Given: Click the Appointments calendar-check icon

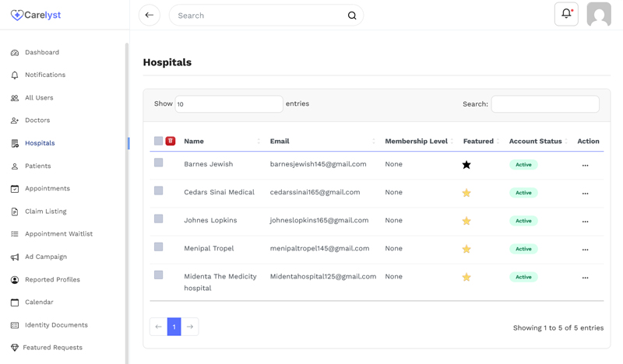Looking at the screenshot, I should 15,189.
